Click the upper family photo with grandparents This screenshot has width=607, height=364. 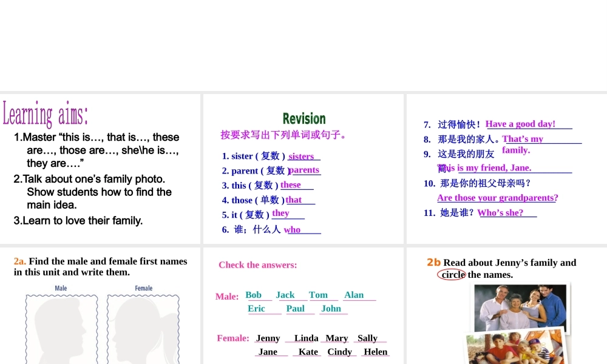click(x=520, y=308)
